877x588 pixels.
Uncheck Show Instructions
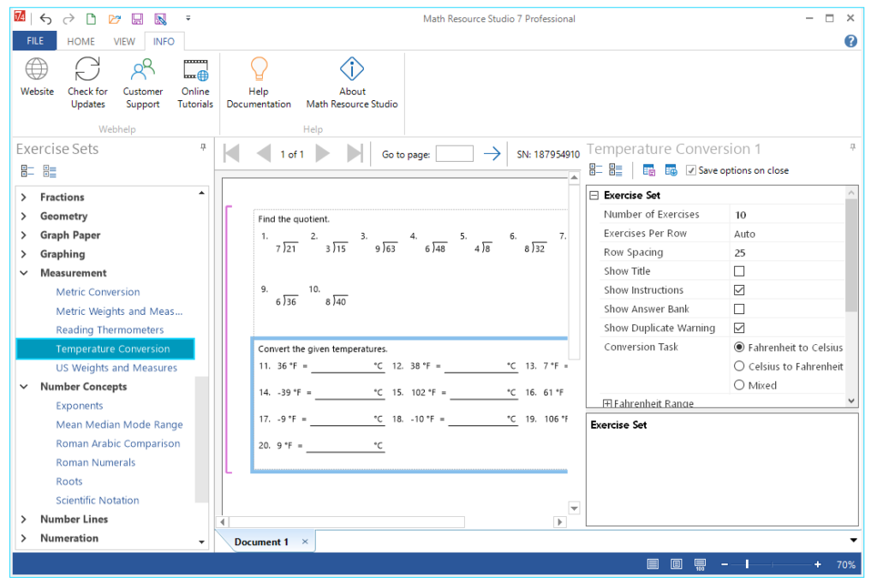pyautogui.click(x=739, y=290)
